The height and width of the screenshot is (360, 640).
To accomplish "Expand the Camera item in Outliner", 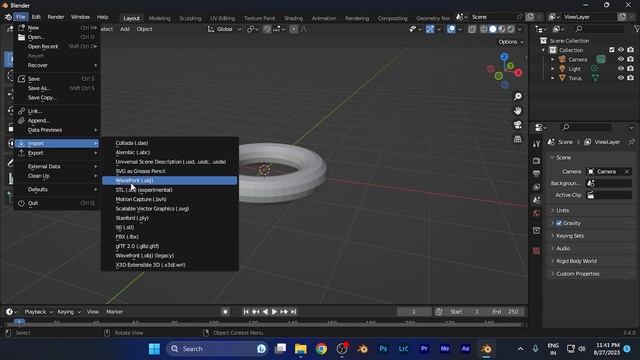I will [553, 60].
